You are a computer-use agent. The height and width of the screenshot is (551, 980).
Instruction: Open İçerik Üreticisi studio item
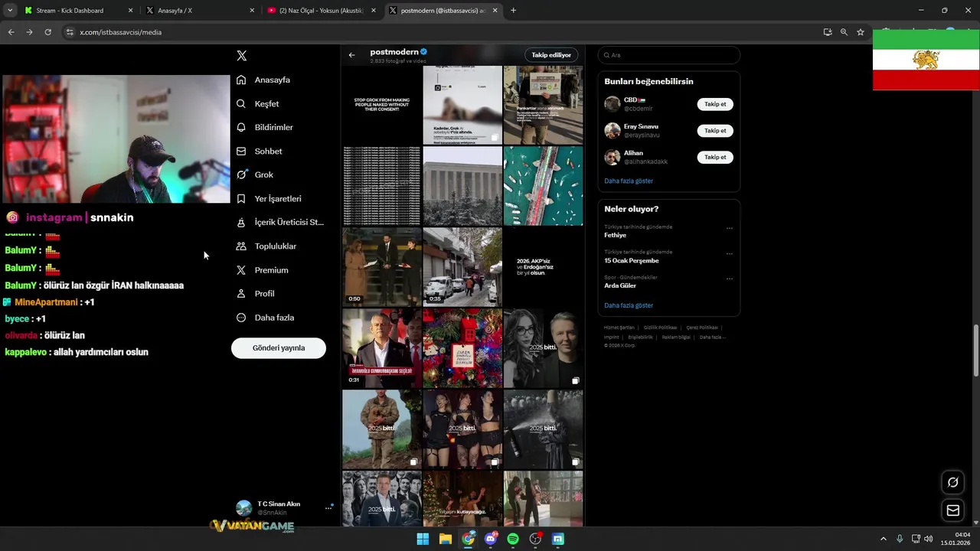click(280, 222)
